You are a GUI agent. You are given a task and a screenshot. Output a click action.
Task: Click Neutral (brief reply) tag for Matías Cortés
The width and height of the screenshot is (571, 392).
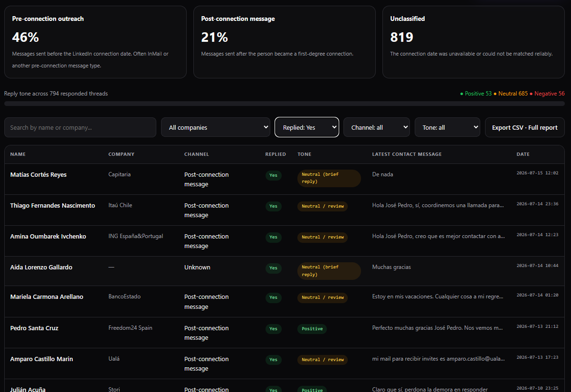pyautogui.click(x=329, y=178)
